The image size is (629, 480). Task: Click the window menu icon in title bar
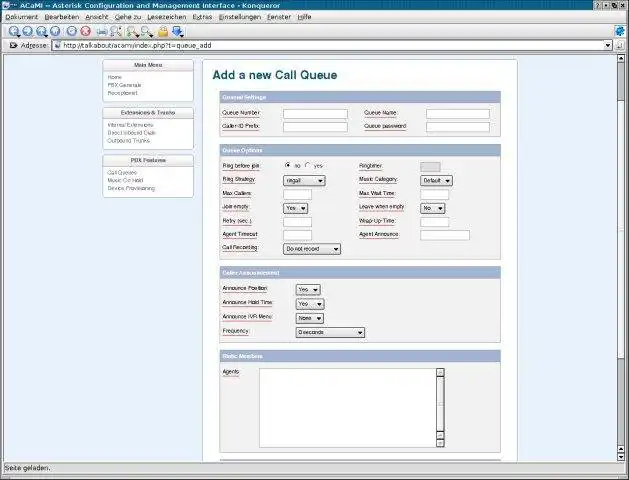pyautogui.click(x=6, y=5)
